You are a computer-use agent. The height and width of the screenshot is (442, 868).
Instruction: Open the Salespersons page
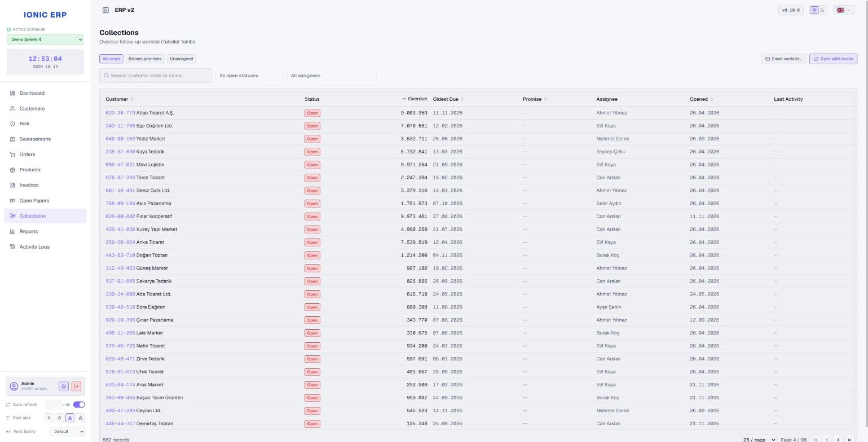45,139
